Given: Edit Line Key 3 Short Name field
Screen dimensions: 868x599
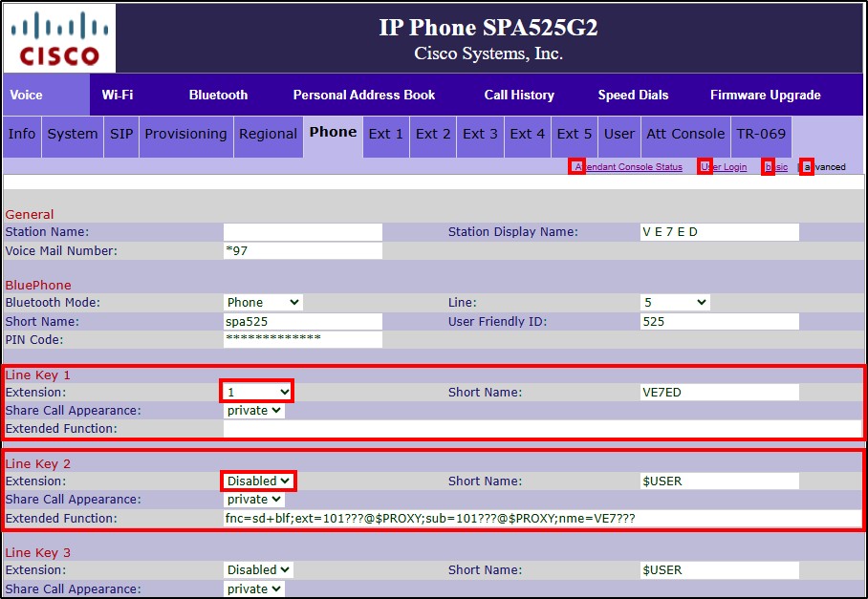Looking at the screenshot, I should (x=720, y=570).
